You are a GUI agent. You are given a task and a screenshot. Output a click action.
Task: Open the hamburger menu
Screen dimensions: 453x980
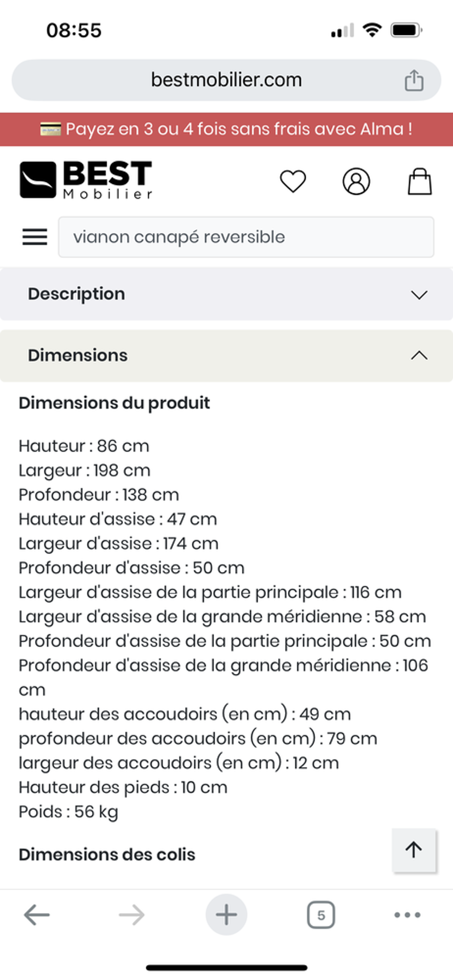pos(35,237)
